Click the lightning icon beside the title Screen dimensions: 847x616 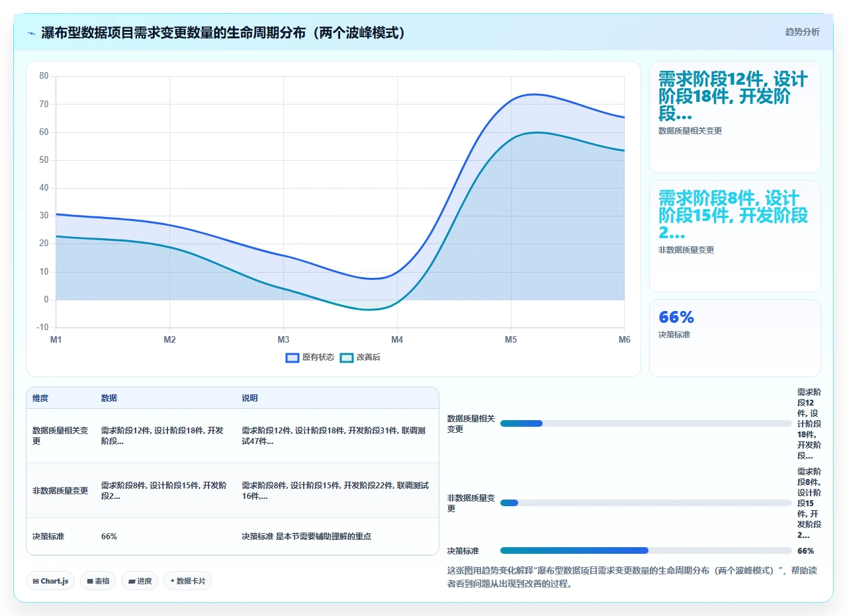(x=32, y=33)
